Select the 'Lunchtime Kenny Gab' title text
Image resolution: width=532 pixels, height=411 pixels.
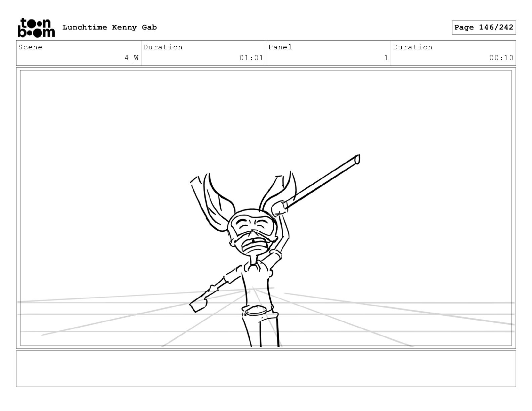(x=109, y=28)
